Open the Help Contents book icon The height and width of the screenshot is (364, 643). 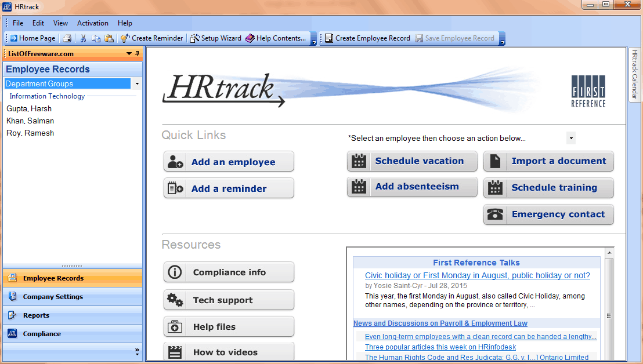[x=250, y=38]
